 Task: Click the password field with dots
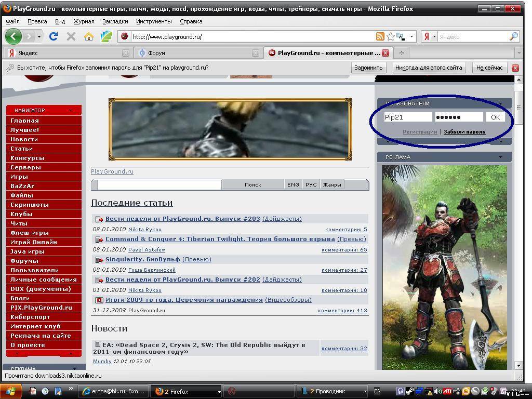[x=459, y=117]
